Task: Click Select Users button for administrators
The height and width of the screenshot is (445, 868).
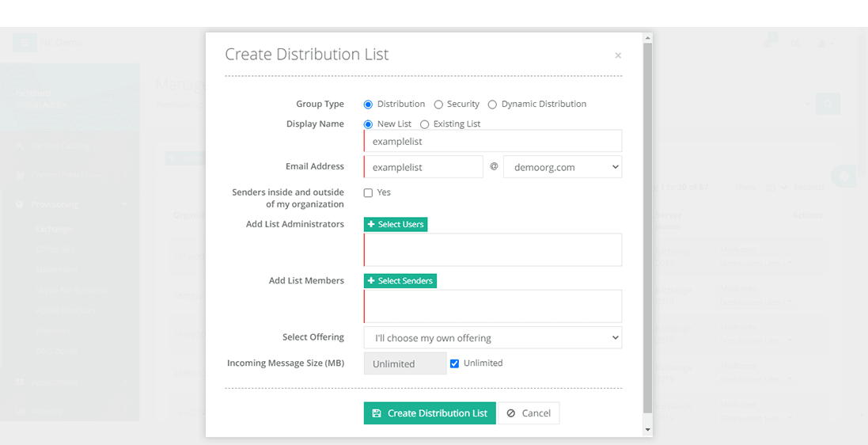Action: click(x=396, y=224)
